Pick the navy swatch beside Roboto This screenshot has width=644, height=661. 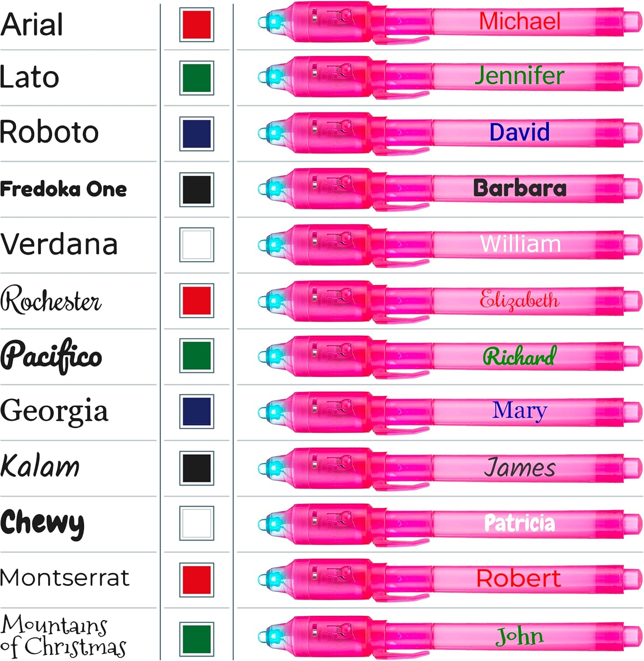tap(197, 134)
